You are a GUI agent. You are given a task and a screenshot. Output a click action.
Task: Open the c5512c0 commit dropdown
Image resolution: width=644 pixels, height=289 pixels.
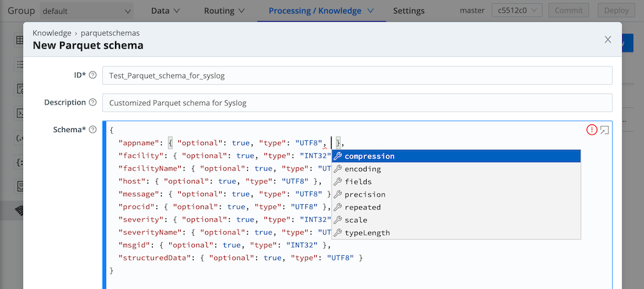(517, 11)
